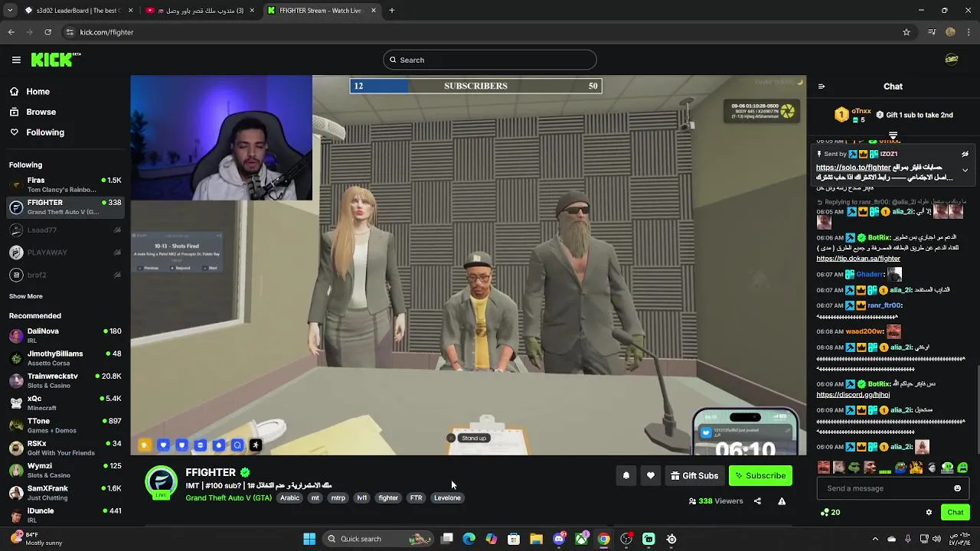Viewport: 980px width, 551px height.
Task: Share the stream using the share icon
Action: click(757, 501)
